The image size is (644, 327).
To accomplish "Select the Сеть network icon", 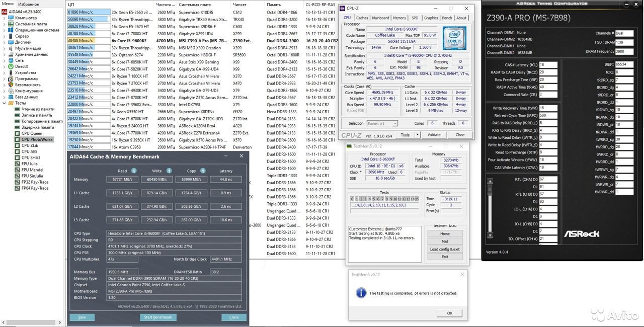I will (x=11, y=60).
